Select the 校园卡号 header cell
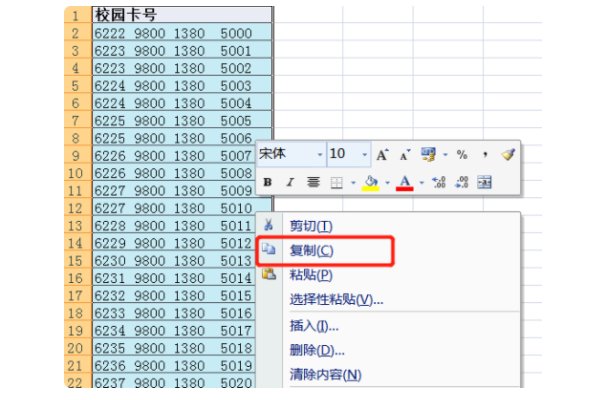Screen dimensions: 600x400 (x=182, y=15)
